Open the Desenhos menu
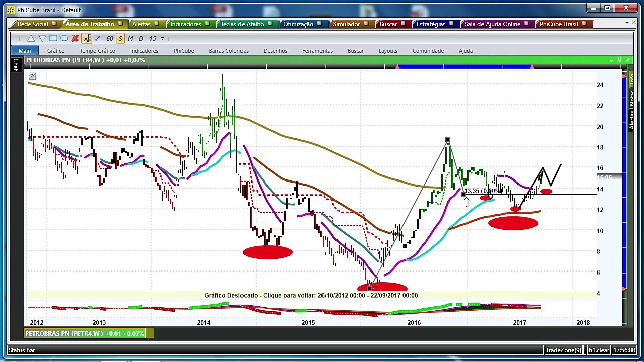Viewport: 644px width, 362px height. 276,51
